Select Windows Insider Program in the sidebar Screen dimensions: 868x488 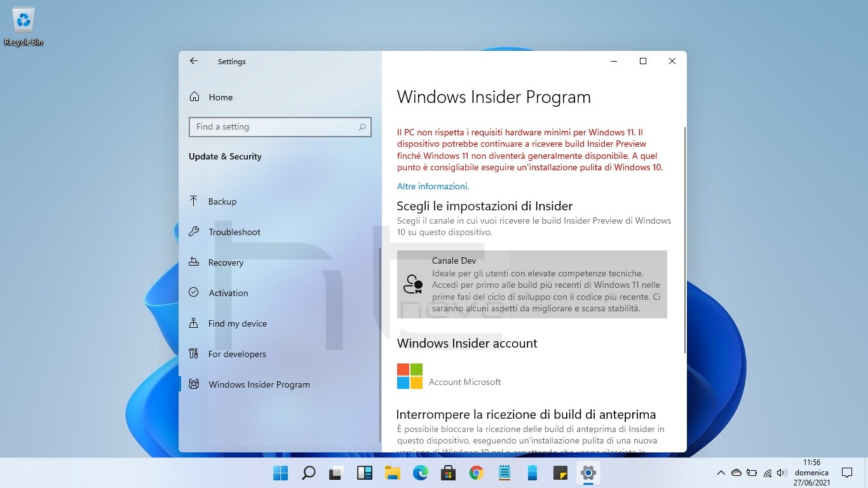259,384
